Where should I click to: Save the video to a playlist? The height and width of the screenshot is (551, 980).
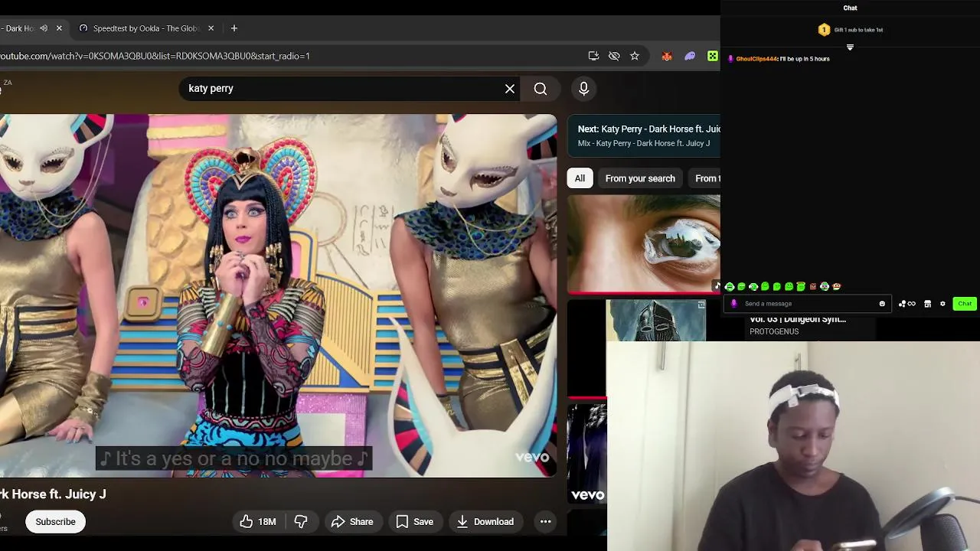pyautogui.click(x=415, y=522)
